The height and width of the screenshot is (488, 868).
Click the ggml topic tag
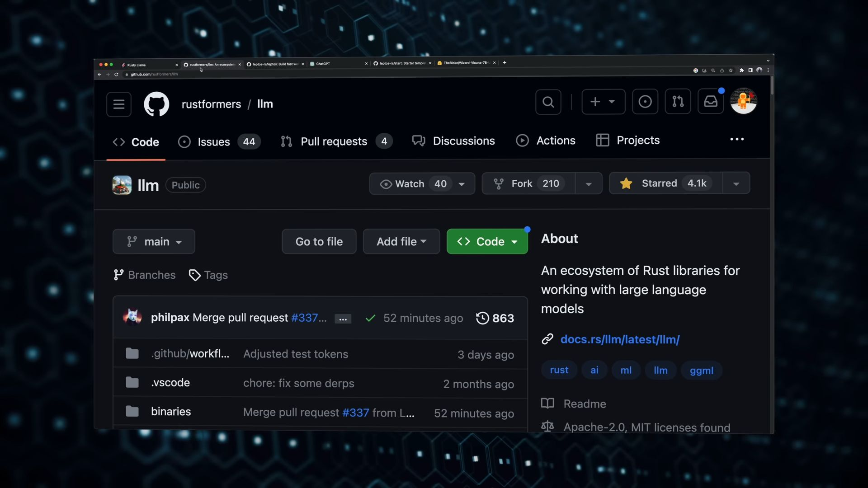(701, 371)
